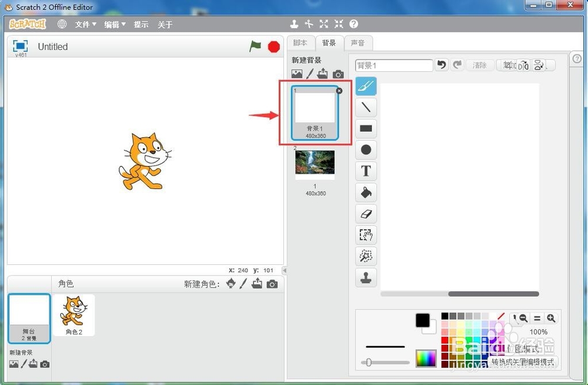
Task: Click the 清除 clear button
Action: (480, 65)
